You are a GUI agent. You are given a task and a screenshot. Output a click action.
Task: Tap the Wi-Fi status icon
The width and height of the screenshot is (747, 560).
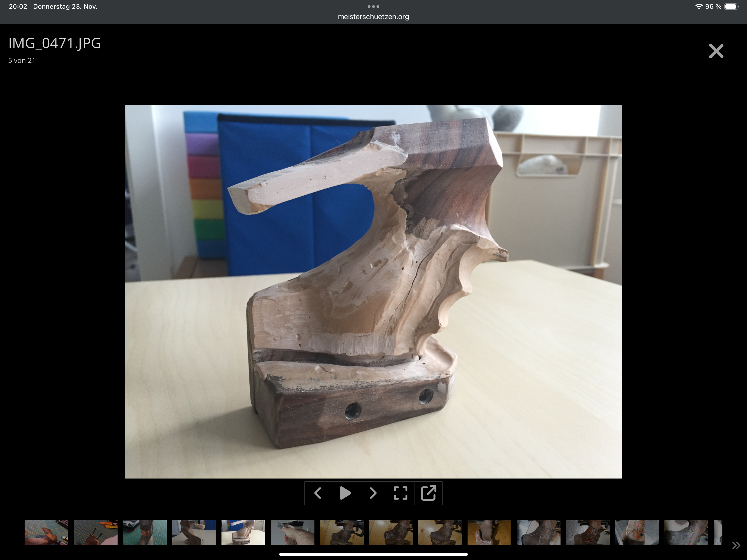699,6
